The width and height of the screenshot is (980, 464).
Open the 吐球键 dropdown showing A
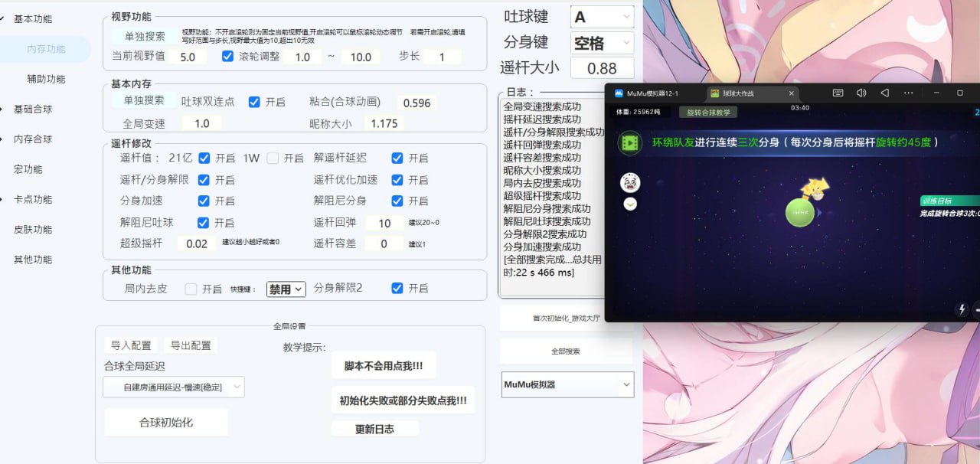pyautogui.click(x=601, y=15)
